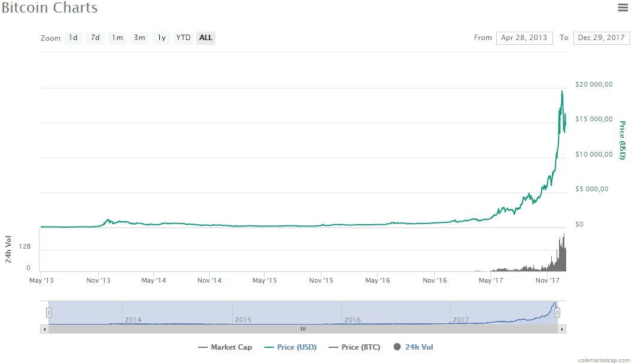Select the 1y zoom range
This screenshot has width=632, height=364.
[x=162, y=38]
